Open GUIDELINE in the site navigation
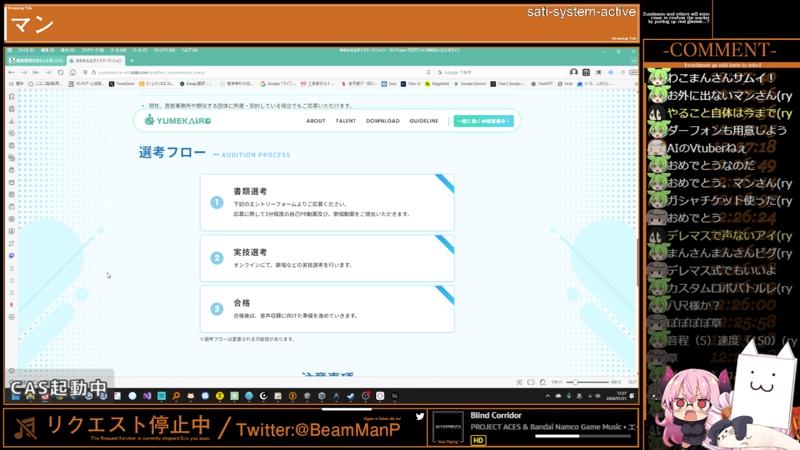 [424, 121]
